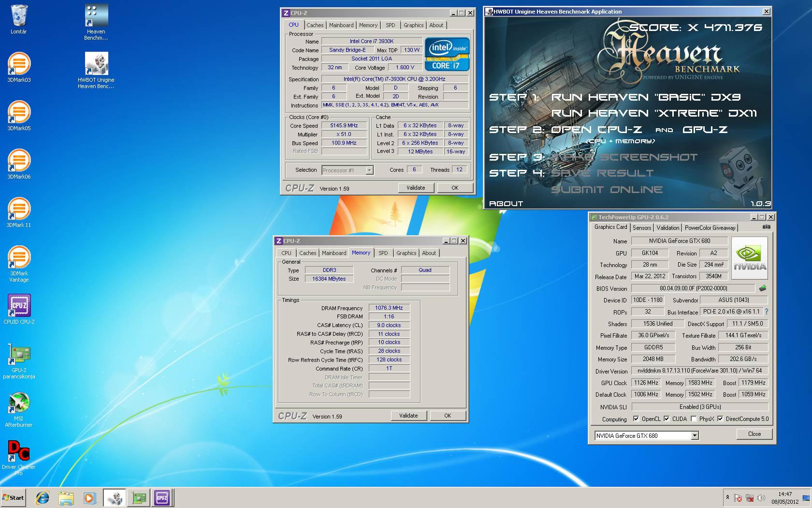Click the Windows Start button

(x=14, y=497)
